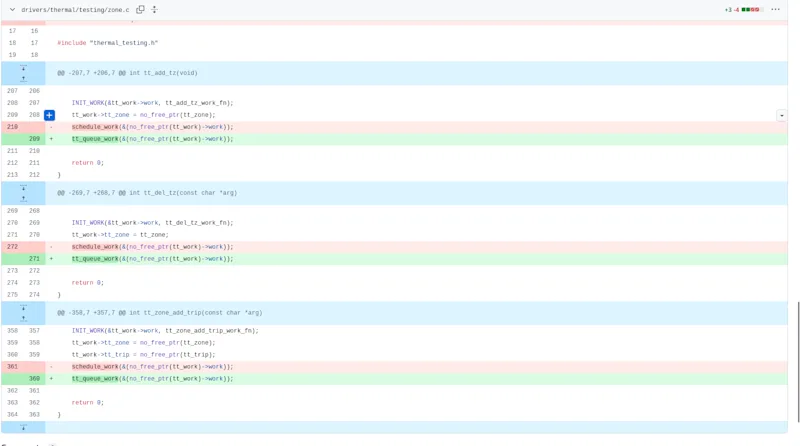800x446 pixels.
Task: Copy the zone.c file path
Action: click(140, 9)
